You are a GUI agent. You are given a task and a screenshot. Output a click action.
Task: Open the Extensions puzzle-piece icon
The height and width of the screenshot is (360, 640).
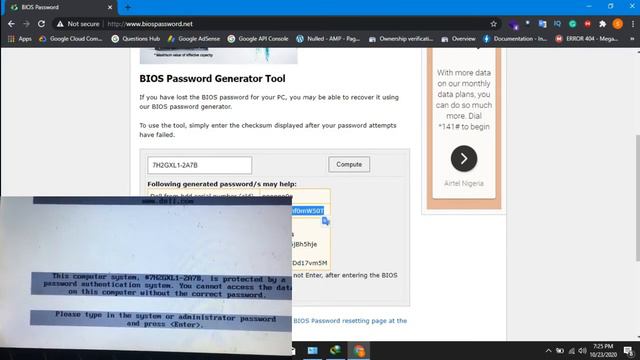pos(602,24)
